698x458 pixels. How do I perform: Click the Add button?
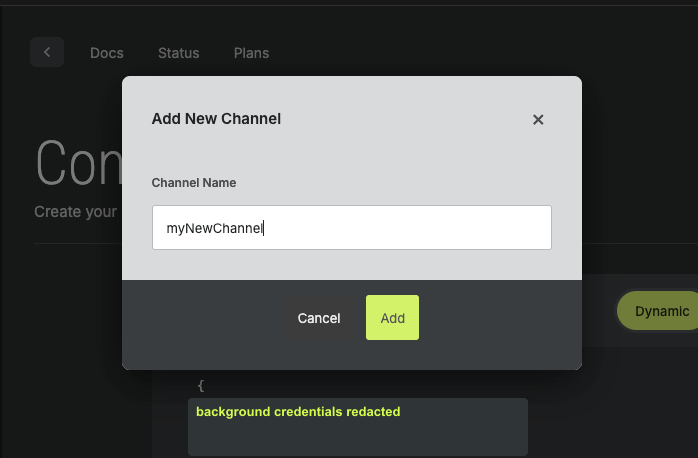click(392, 318)
